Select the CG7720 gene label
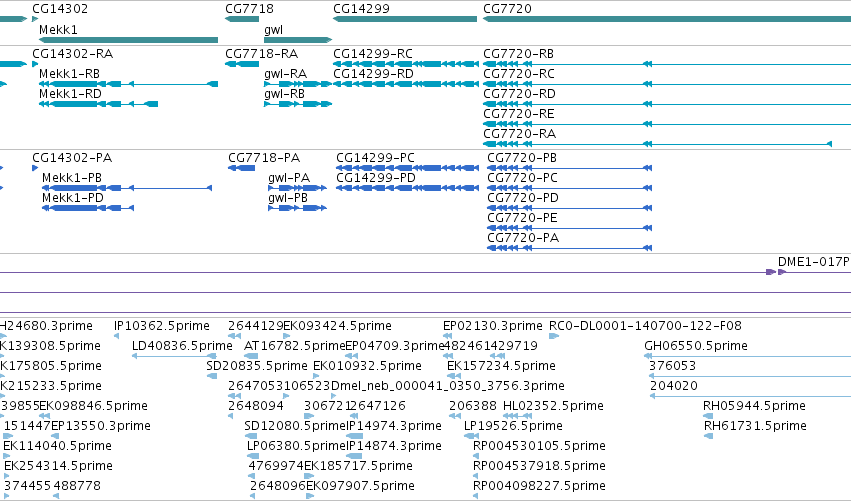 point(507,9)
